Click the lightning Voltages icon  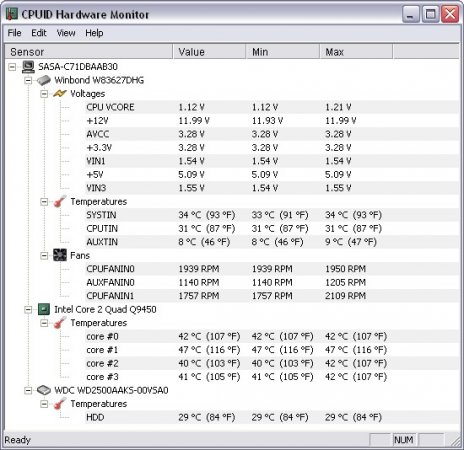[x=60, y=94]
